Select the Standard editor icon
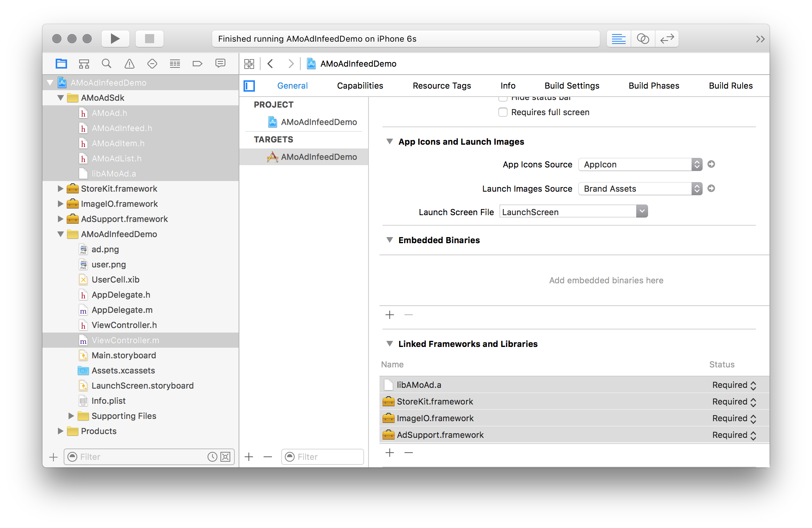Image resolution: width=812 pixels, height=528 pixels. pos(618,39)
